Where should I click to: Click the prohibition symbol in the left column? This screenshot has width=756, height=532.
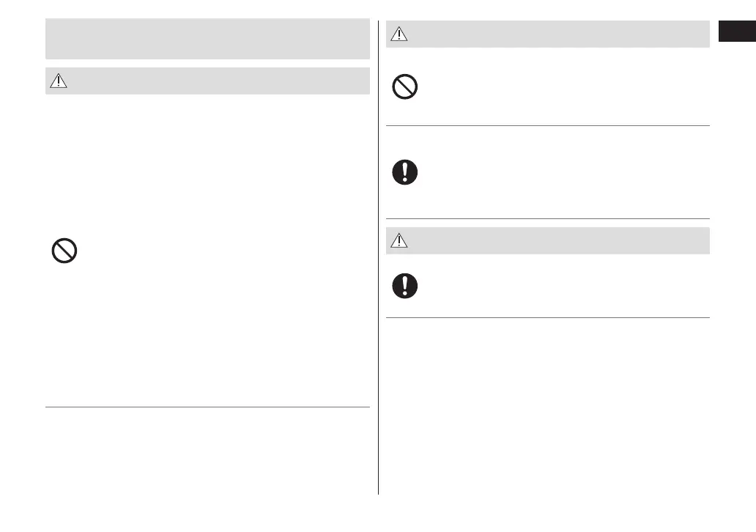pyautogui.click(x=64, y=252)
